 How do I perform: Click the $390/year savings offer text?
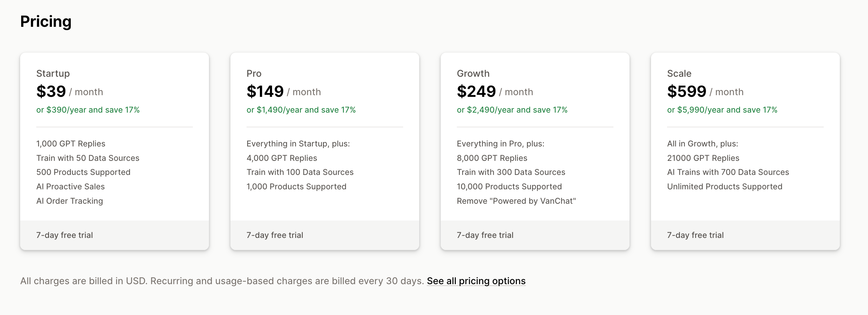tap(88, 110)
